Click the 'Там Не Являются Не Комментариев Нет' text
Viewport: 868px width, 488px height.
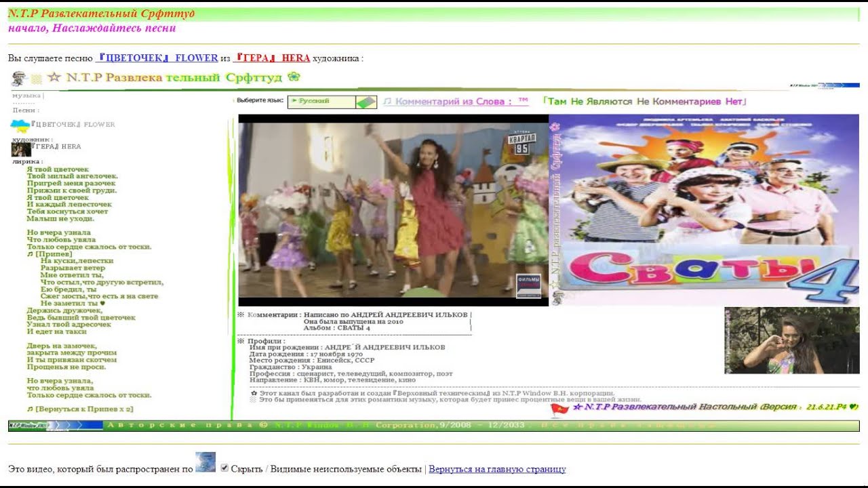click(x=644, y=102)
